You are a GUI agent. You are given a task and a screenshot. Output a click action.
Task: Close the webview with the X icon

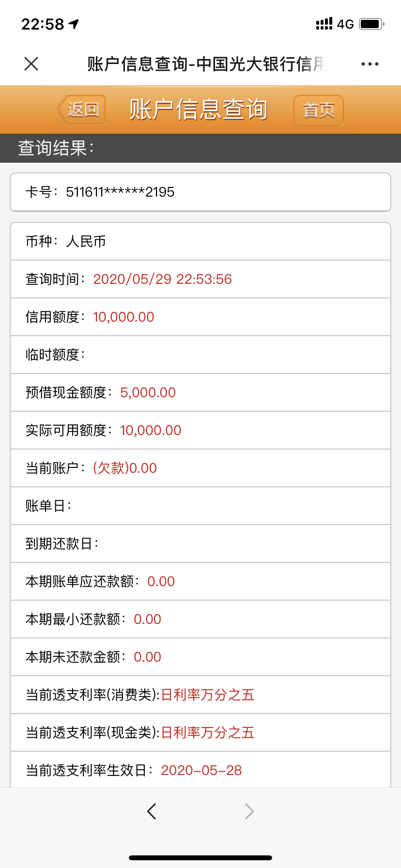[x=31, y=63]
